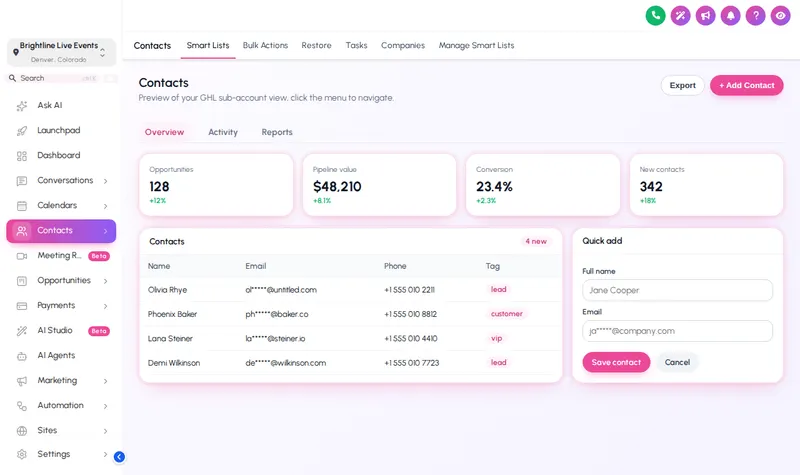Expand the Automation submenu chevron
The width and height of the screenshot is (800, 475).
coord(106,406)
